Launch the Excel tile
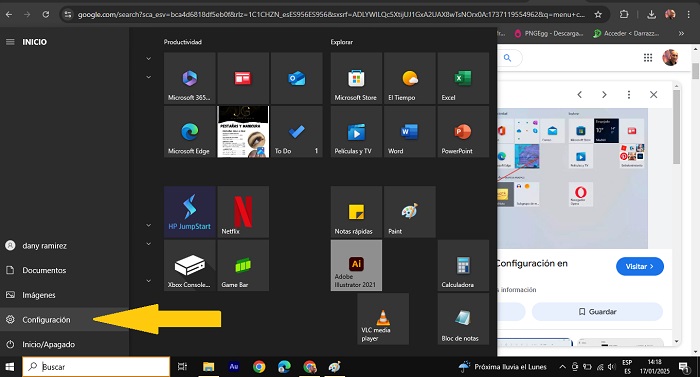The height and width of the screenshot is (377, 700). point(463,78)
